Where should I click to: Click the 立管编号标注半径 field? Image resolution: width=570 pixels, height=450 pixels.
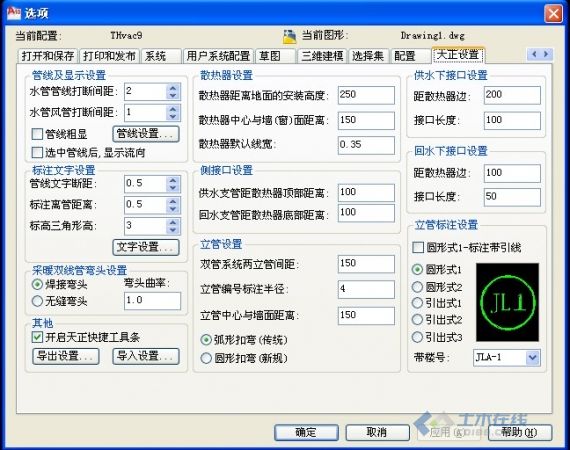point(366,289)
